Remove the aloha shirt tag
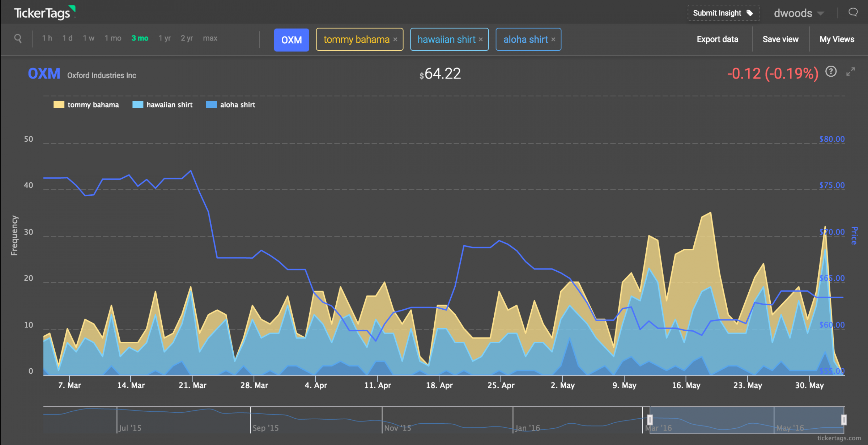This screenshot has width=868, height=445. pyautogui.click(x=553, y=39)
